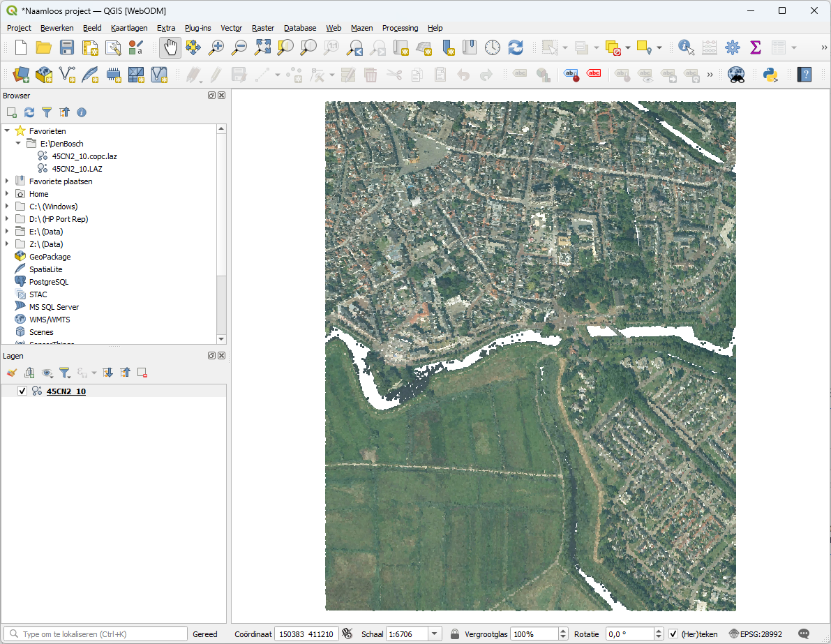Click the New GeoPackage layer icon
Screen dimensions: 831x644
[44, 75]
